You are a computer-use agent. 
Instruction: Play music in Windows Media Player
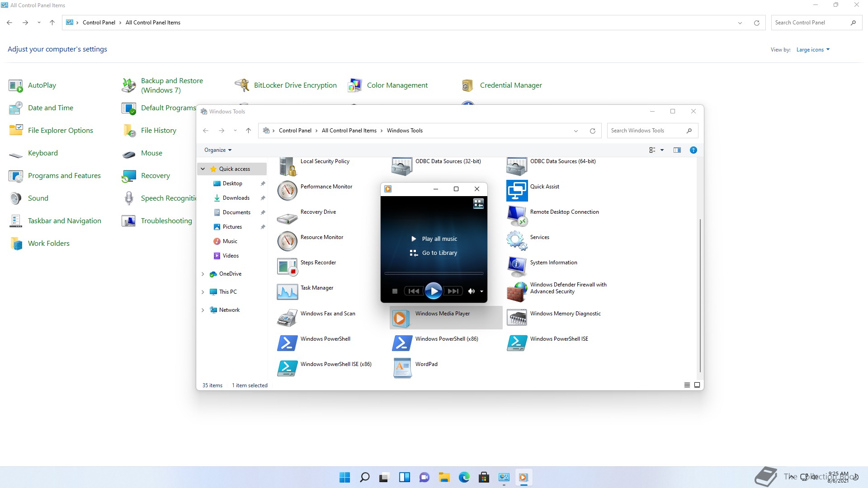(433, 291)
